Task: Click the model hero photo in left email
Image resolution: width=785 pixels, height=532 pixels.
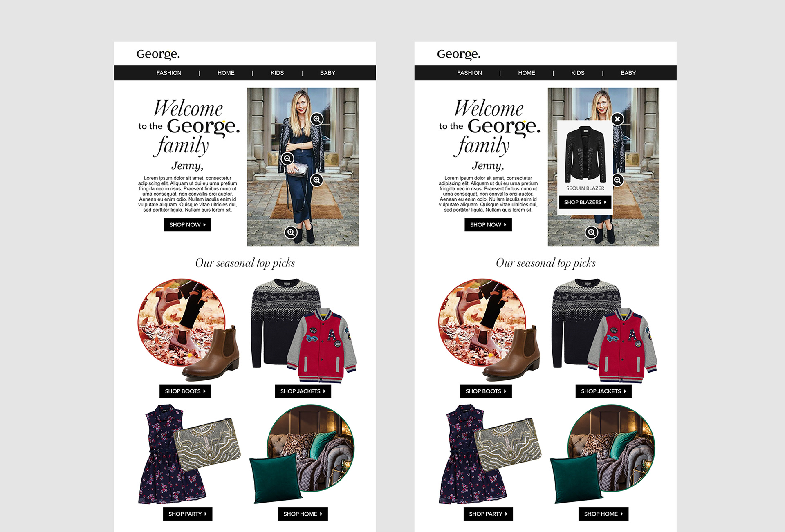Action: click(303, 167)
